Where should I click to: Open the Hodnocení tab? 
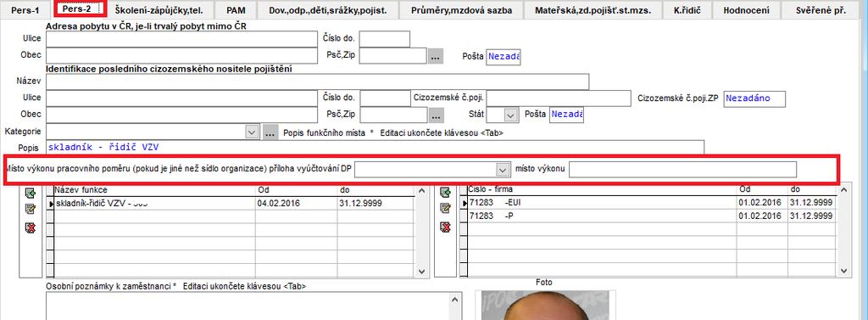pos(746,10)
